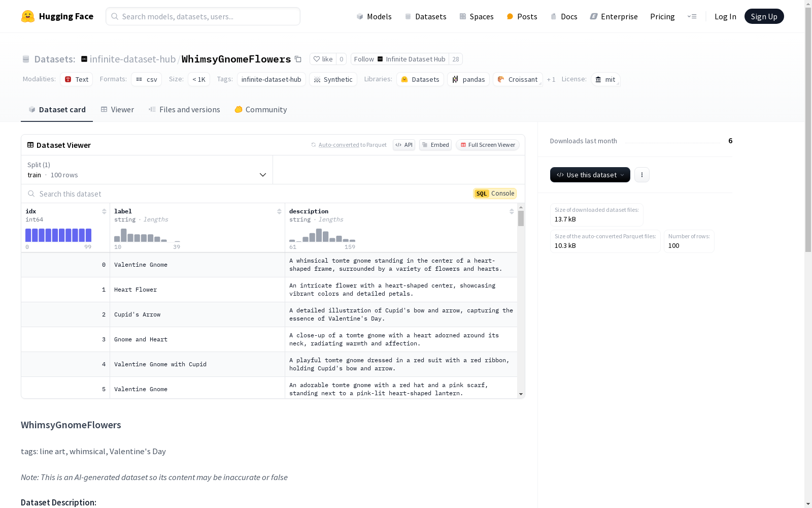Select the "Cupid's Arrow" label cell
Viewport: 812px width, 508px height.
197,314
